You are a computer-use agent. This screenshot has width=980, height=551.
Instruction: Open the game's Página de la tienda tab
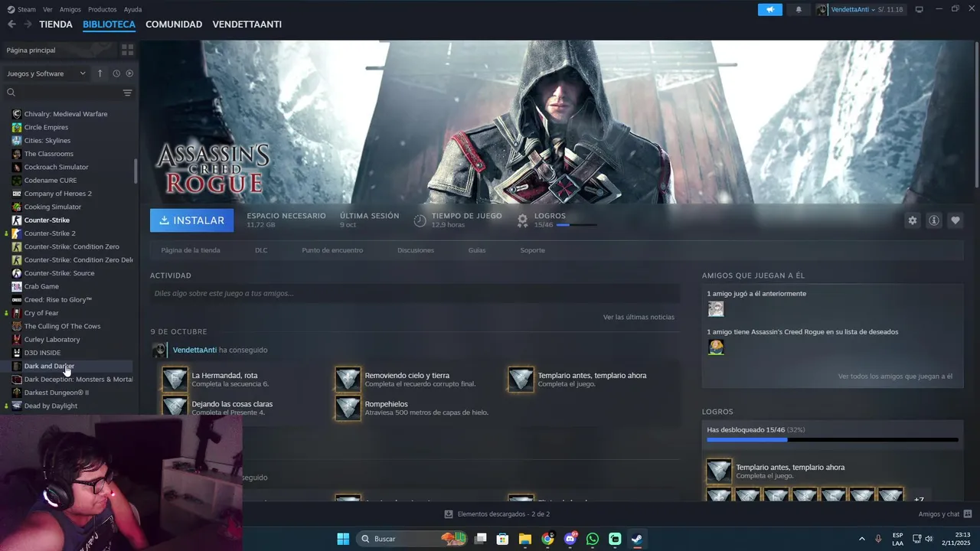pos(191,250)
